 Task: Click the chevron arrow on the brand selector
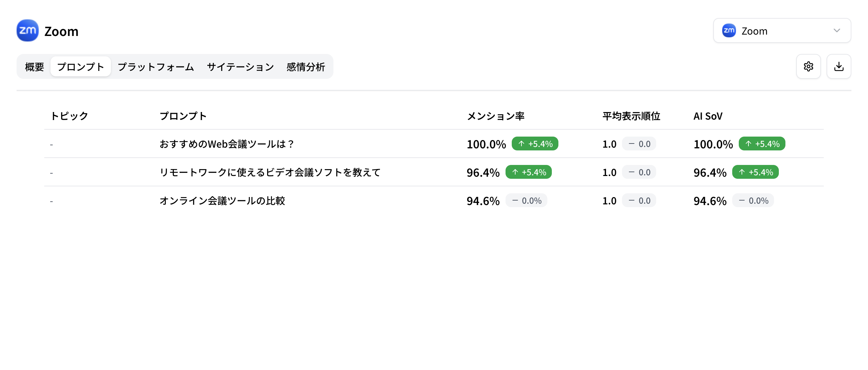(x=836, y=30)
